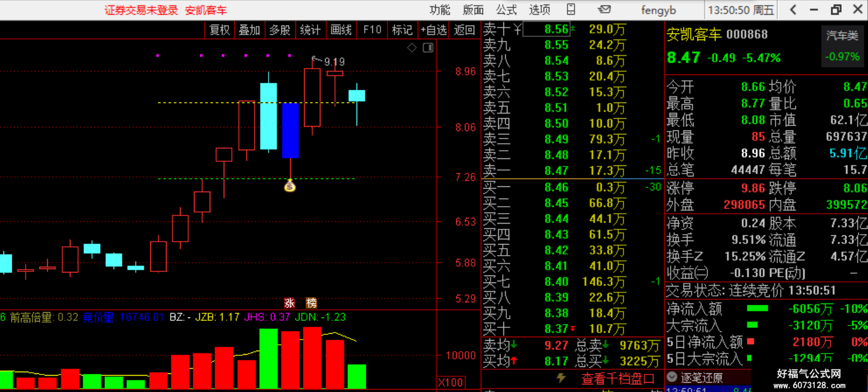The width and height of the screenshot is (868, 392).
Task: Click the 榜 badge at chart bottom
Action: coord(312,303)
